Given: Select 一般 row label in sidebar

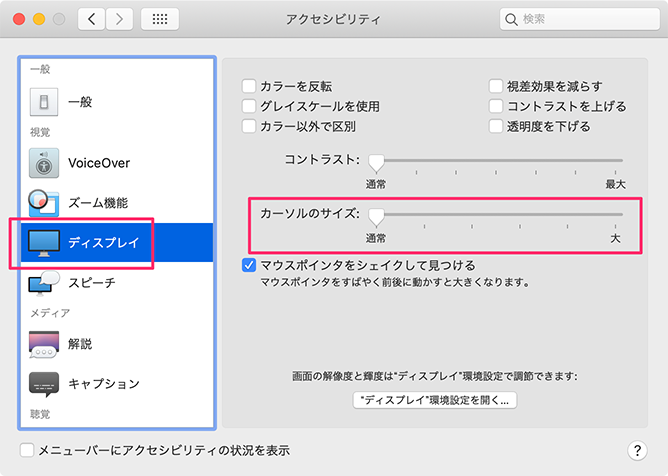Looking at the screenshot, I should (x=80, y=102).
